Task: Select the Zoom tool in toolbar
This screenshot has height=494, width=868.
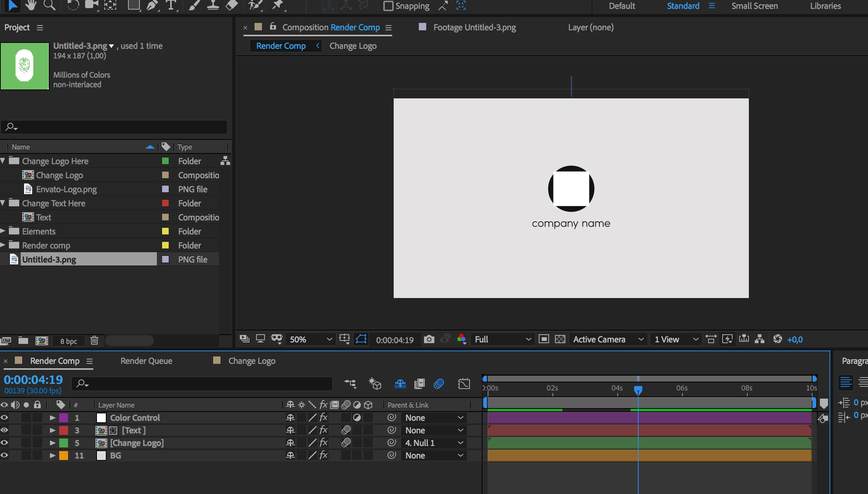Action: [x=49, y=5]
